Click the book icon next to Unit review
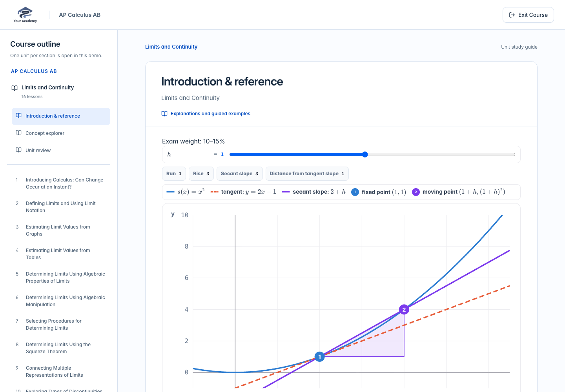The height and width of the screenshot is (392, 565). [18, 150]
